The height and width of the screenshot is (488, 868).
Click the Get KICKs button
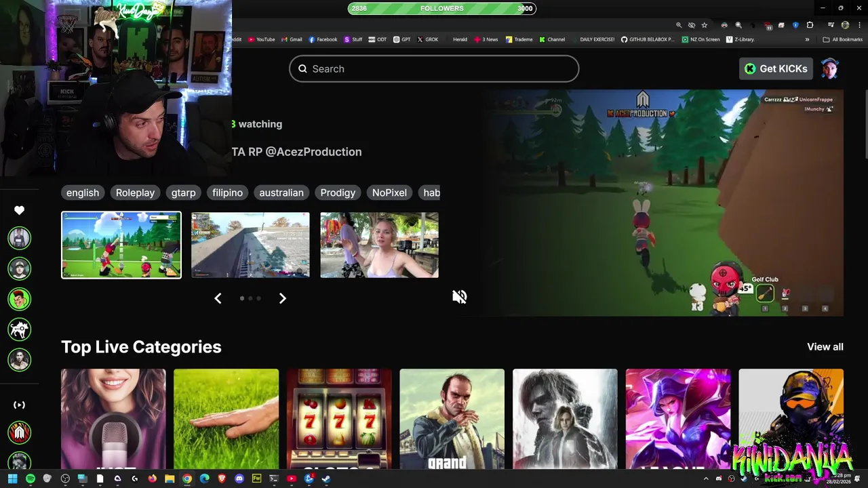pos(776,68)
